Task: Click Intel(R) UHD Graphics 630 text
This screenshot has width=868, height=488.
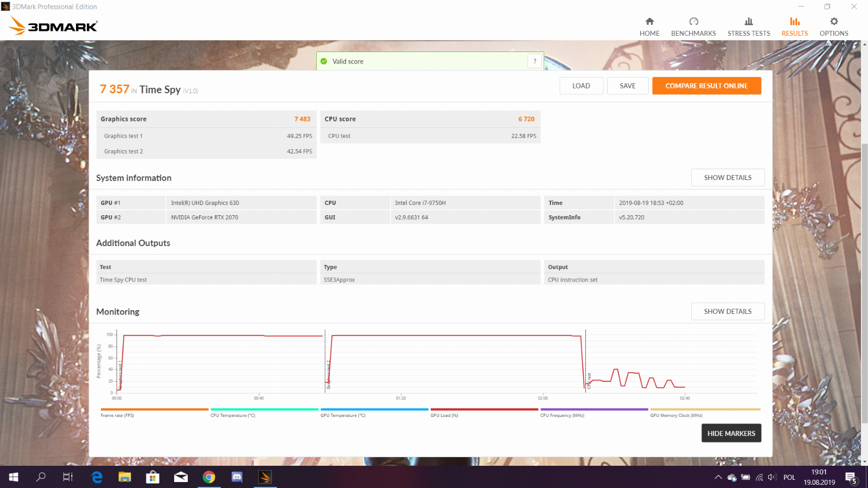Action: 205,203
